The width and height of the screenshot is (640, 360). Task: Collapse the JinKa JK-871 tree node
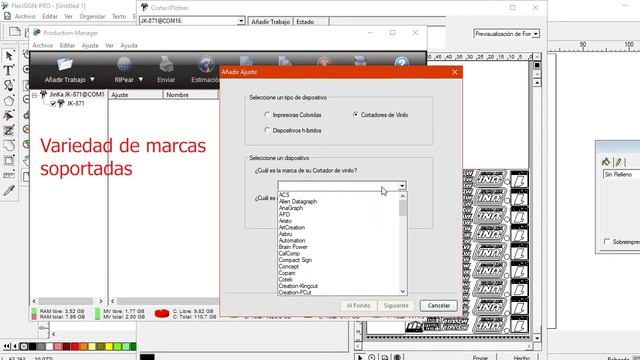pos(35,95)
